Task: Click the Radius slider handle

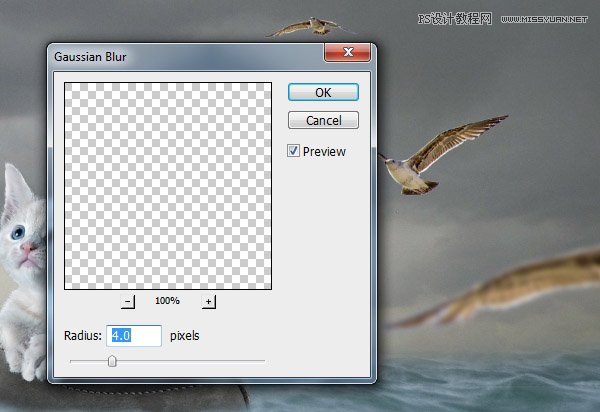Action: point(112,361)
